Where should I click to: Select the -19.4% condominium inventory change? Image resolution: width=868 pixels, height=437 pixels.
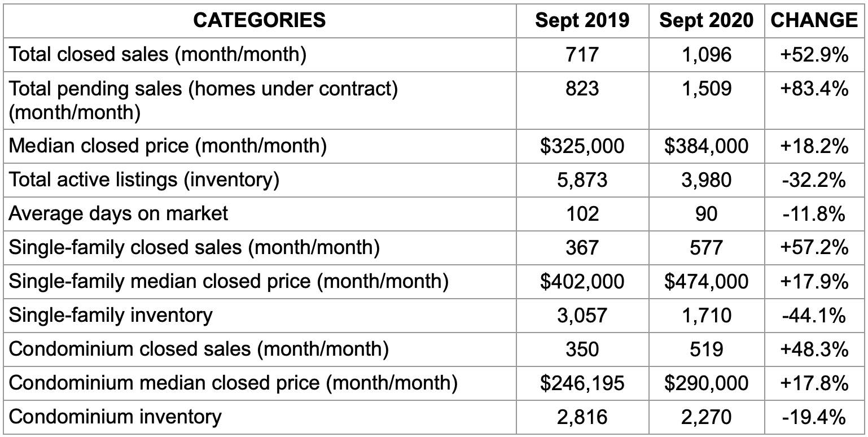coord(814,417)
